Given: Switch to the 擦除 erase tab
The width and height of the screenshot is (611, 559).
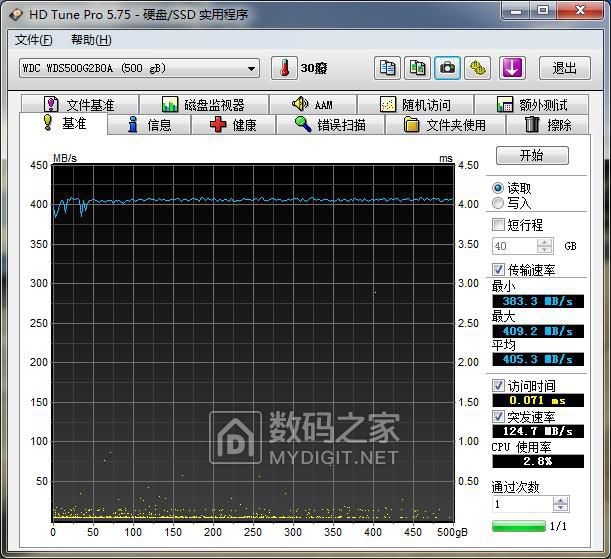Looking at the screenshot, I should (x=548, y=125).
